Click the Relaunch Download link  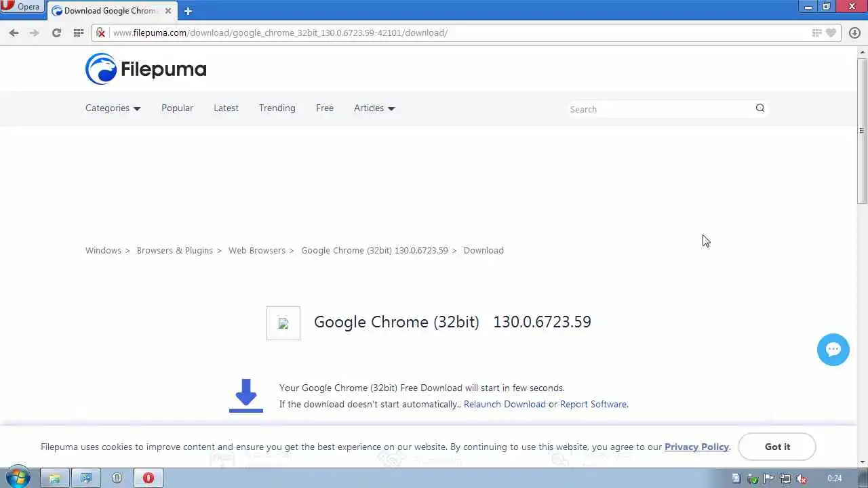[505, 404]
